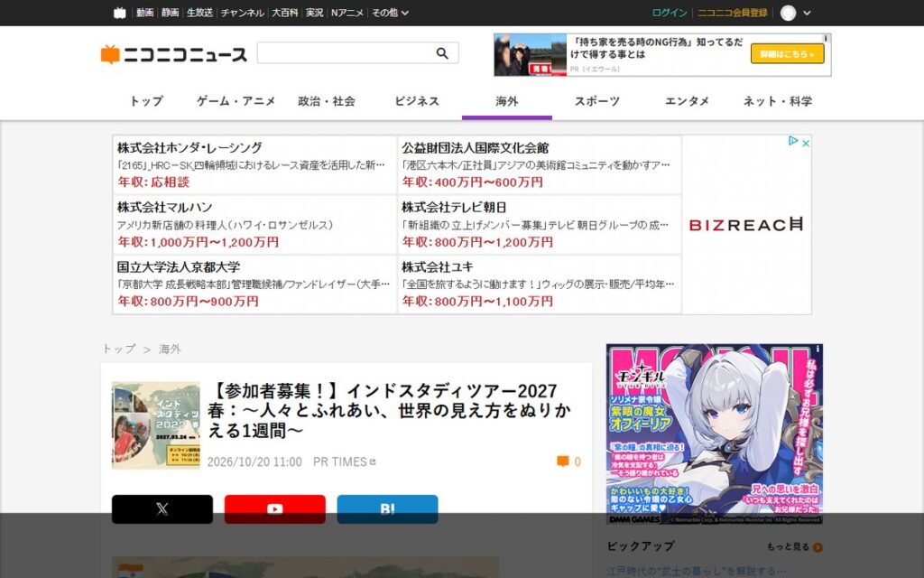Open 大百科 in the top bar
This screenshot has width=924, height=578.
pos(284,13)
